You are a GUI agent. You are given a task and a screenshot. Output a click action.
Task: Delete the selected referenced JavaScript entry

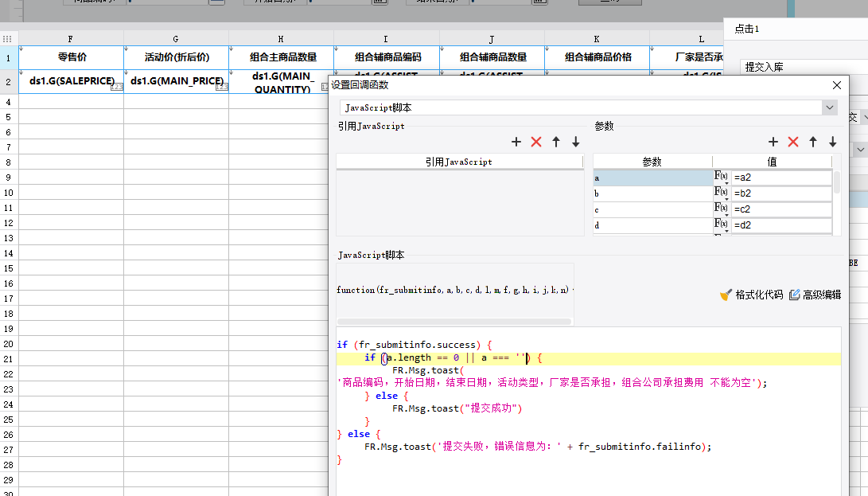pyautogui.click(x=536, y=142)
